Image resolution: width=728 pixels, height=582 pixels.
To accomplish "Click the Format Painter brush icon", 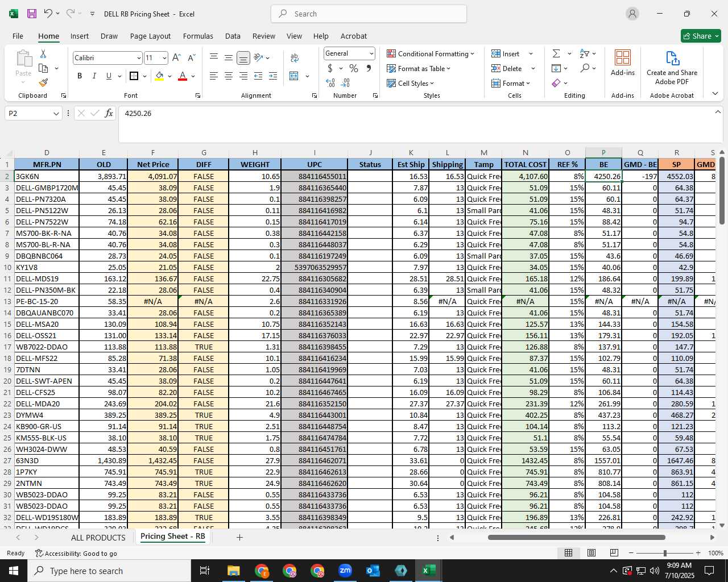I will (43, 83).
